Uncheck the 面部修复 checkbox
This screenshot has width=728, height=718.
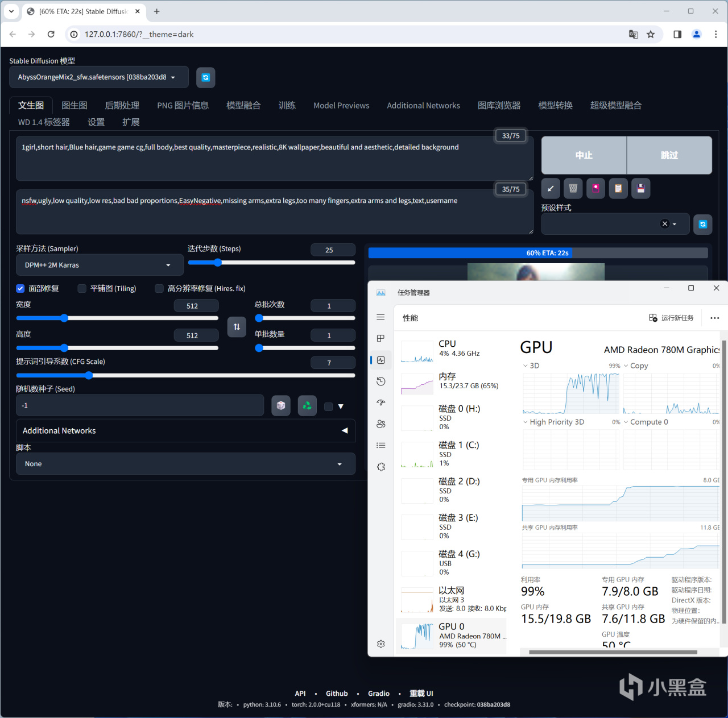click(20, 289)
